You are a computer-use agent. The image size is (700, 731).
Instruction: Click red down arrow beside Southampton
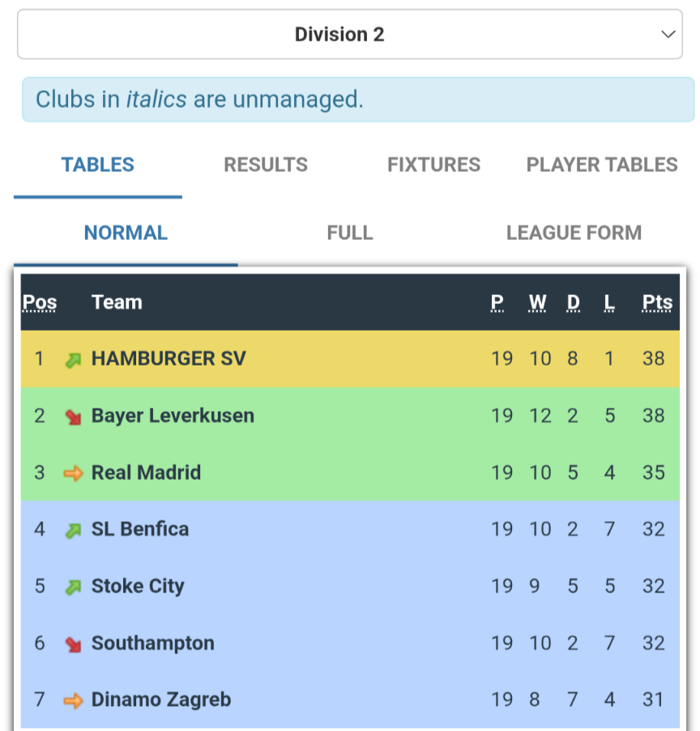[73, 644]
